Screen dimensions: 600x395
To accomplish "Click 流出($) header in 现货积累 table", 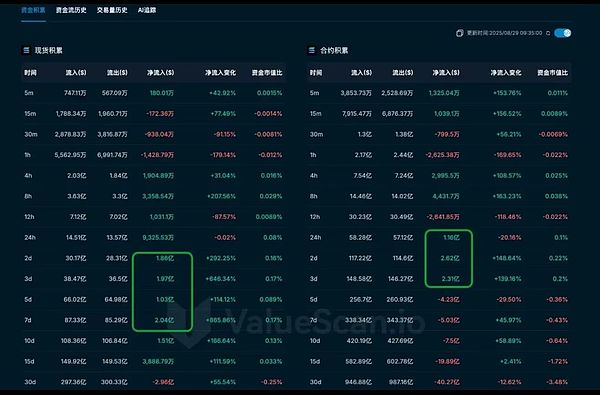I will coord(117,73).
